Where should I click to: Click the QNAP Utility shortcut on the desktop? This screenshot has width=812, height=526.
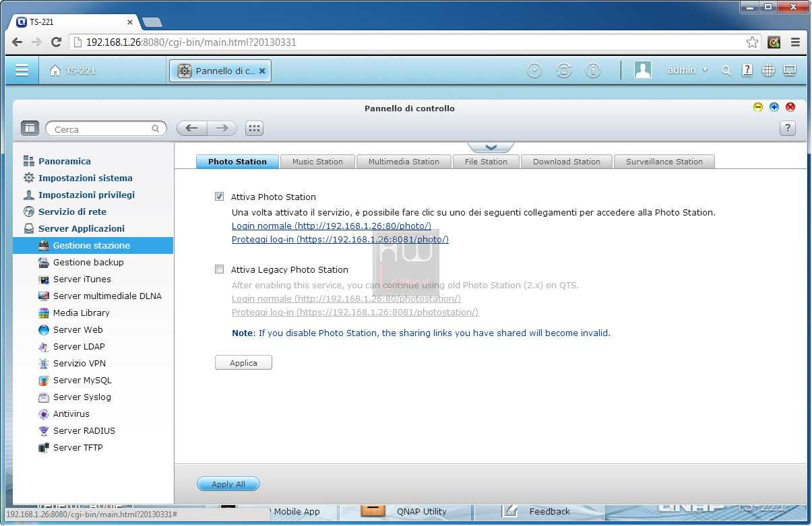(x=404, y=511)
